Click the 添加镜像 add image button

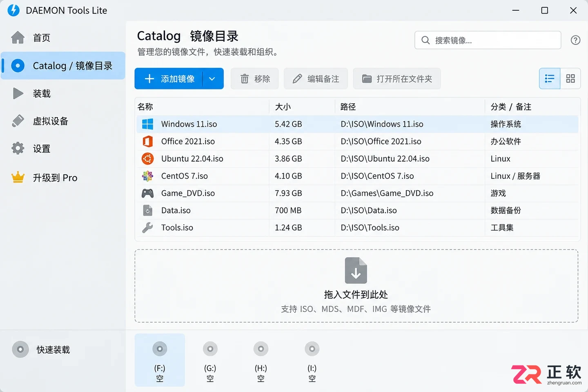point(169,79)
